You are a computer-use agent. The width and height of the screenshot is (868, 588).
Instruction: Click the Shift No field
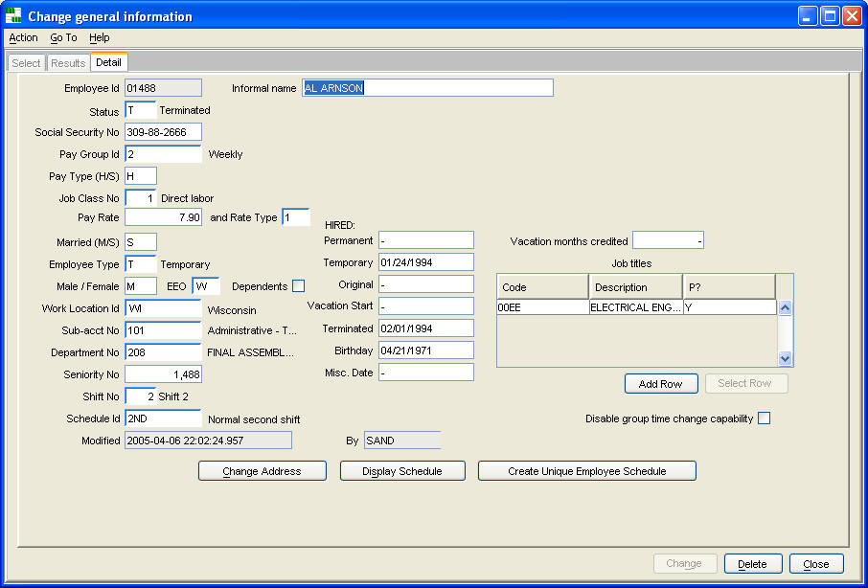pyautogui.click(x=141, y=396)
